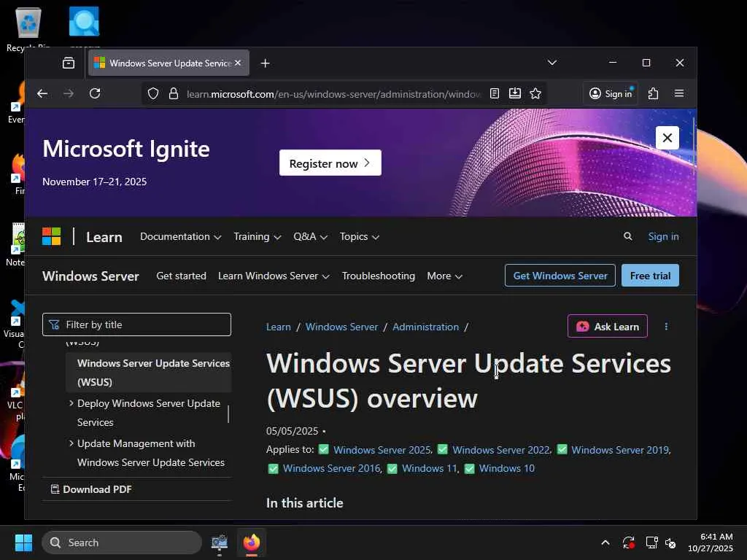Expand the Documentation menu

(181, 237)
